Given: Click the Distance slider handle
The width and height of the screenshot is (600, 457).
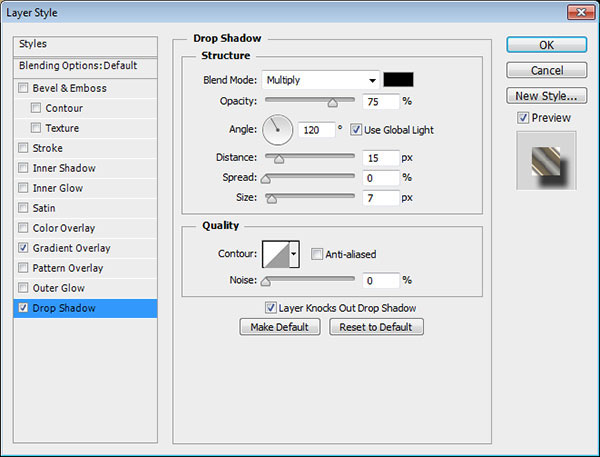Looking at the screenshot, I should coord(279,158).
